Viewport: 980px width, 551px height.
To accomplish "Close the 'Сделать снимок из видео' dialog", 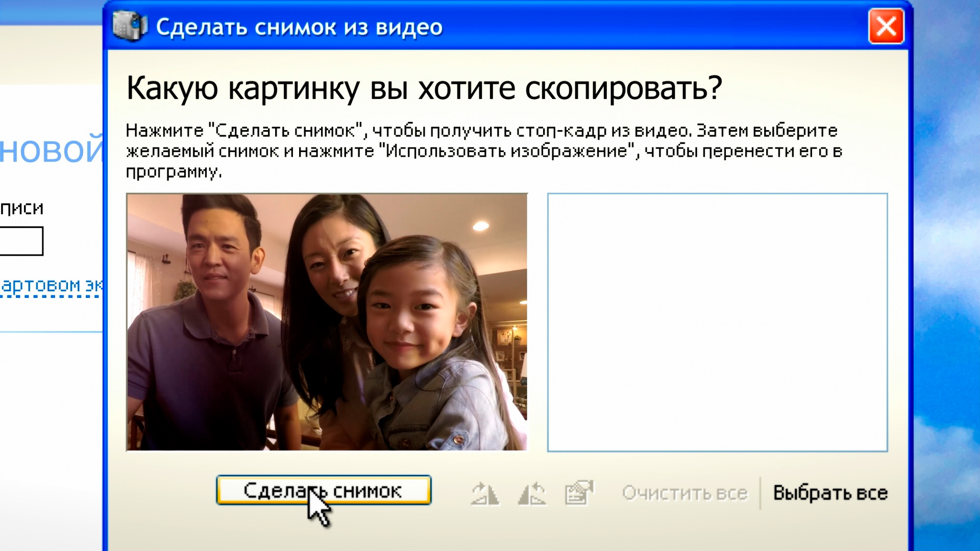I will (886, 27).
